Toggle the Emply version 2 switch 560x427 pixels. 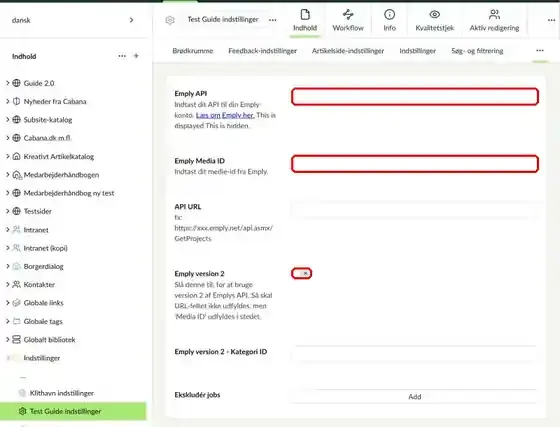(x=301, y=273)
